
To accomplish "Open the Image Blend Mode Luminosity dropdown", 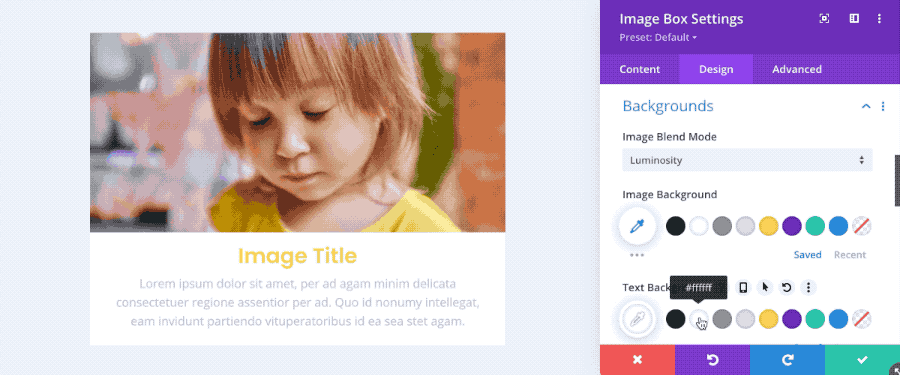I will [x=747, y=160].
